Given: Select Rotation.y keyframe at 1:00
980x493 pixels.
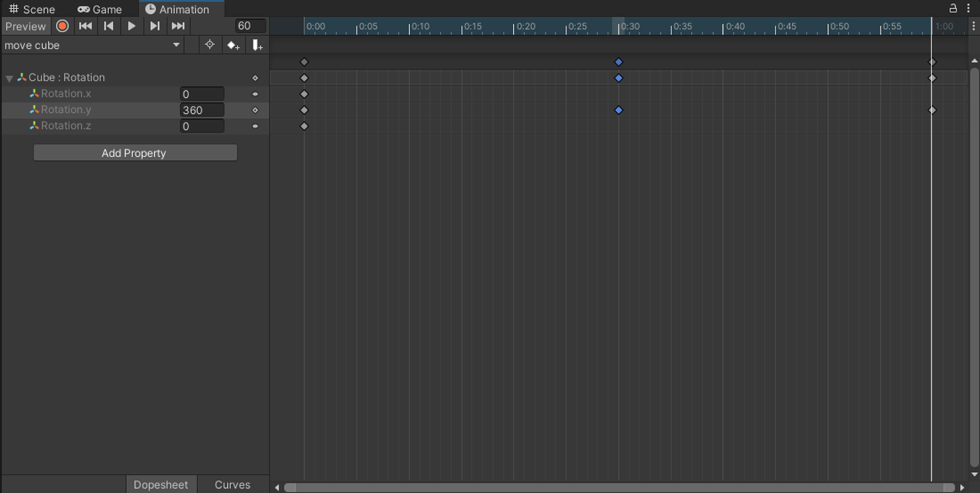Looking at the screenshot, I should (932, 110).
